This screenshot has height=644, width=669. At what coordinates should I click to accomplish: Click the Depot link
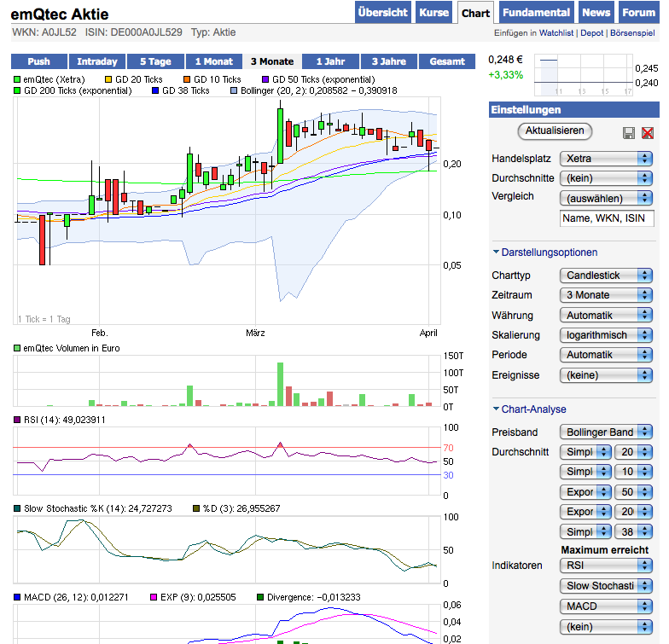(x=592, y=32)
